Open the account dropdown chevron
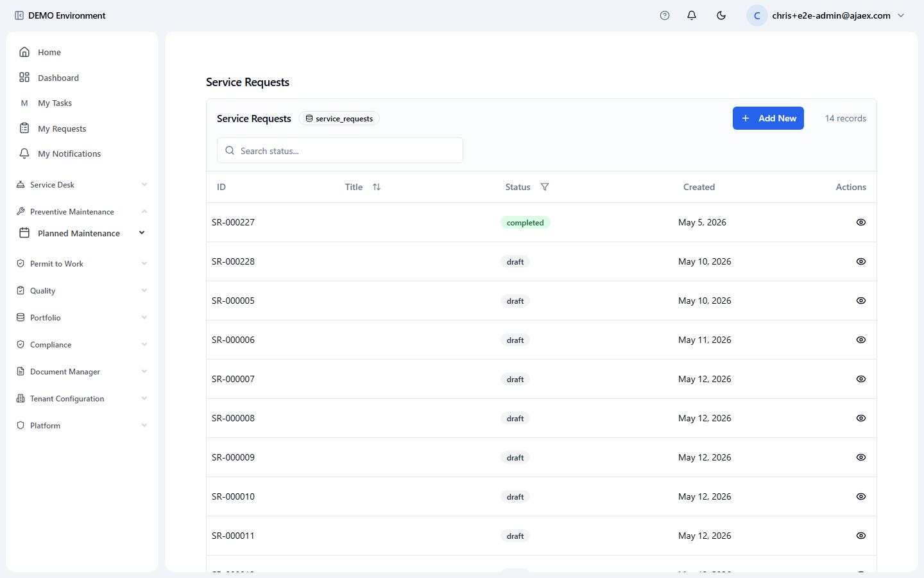The image size is (924, 578). click(x=901, y=15)
